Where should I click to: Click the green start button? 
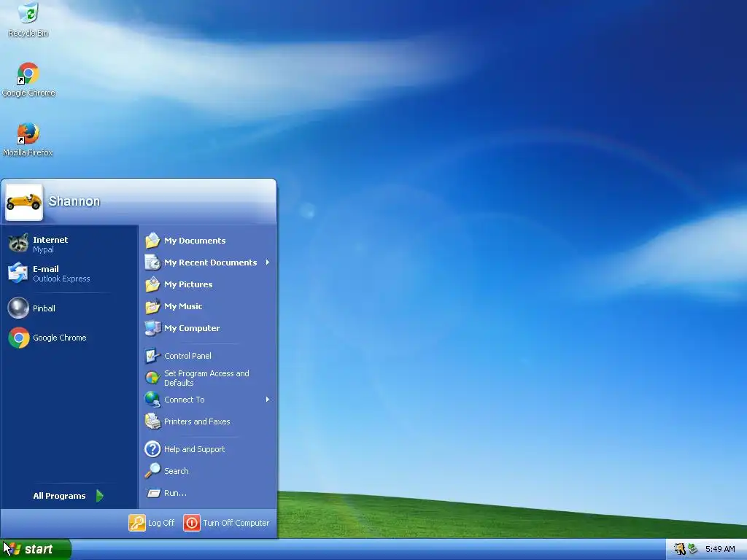36,549
